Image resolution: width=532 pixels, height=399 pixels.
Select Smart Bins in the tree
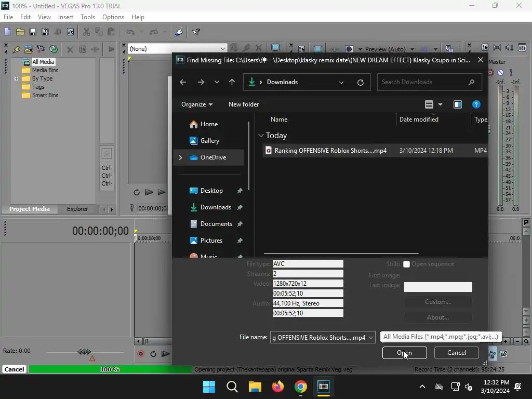(45, 96)
